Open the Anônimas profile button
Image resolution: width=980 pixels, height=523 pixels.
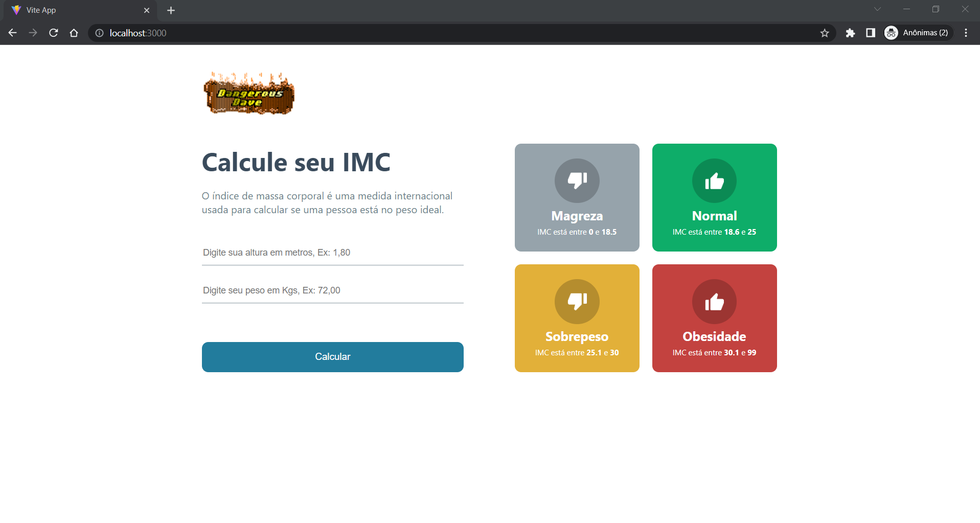click(918, 33)
